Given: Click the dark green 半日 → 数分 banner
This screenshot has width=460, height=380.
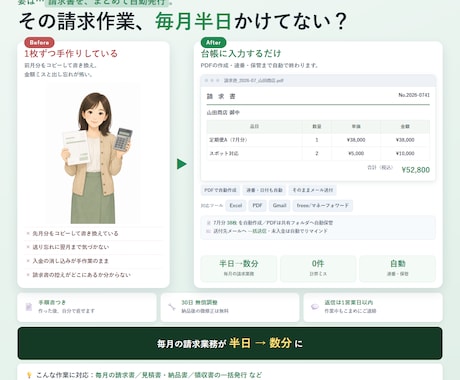Looking at the screenshot, I should point(230,343).
